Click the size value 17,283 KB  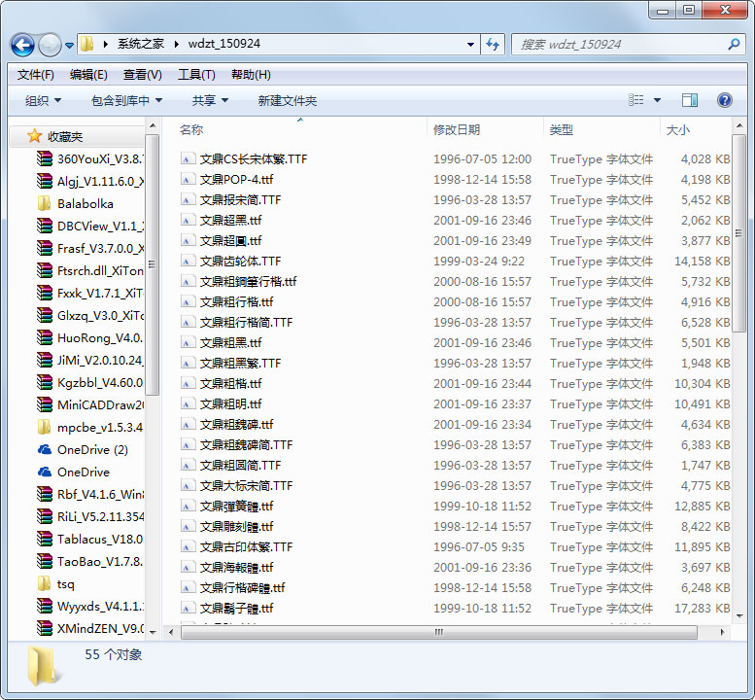tap(702, 609)
